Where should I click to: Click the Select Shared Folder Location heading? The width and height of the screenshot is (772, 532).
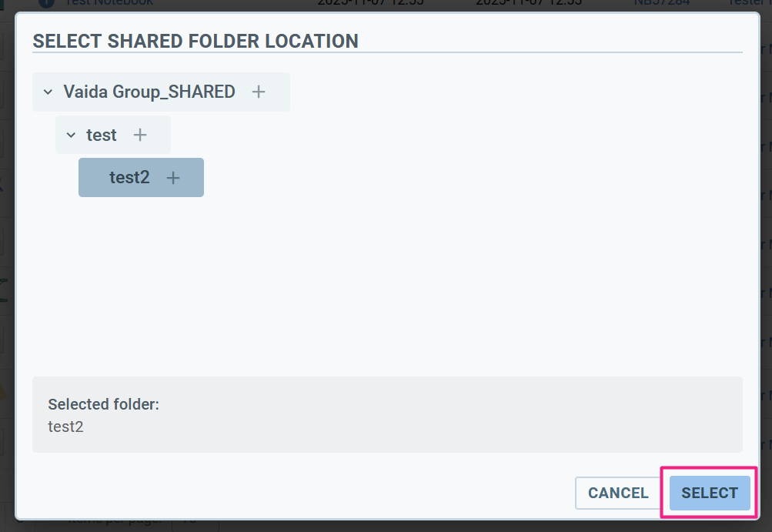click(x=196, y=42)
